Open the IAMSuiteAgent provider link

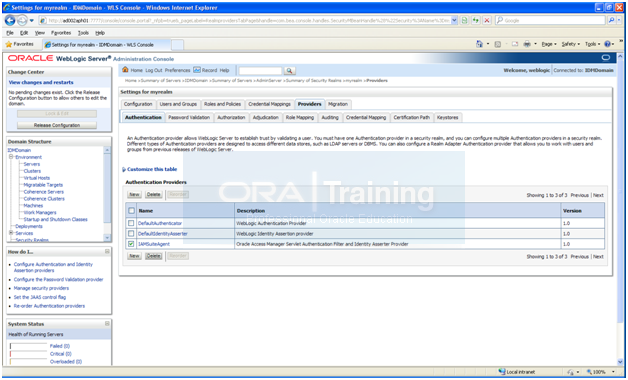click(154, 244)
